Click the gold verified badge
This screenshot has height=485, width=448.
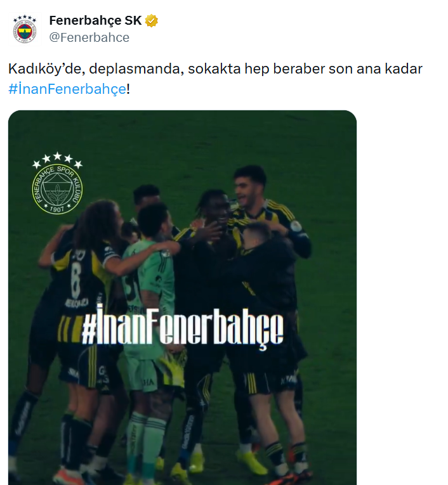point(152,21)
